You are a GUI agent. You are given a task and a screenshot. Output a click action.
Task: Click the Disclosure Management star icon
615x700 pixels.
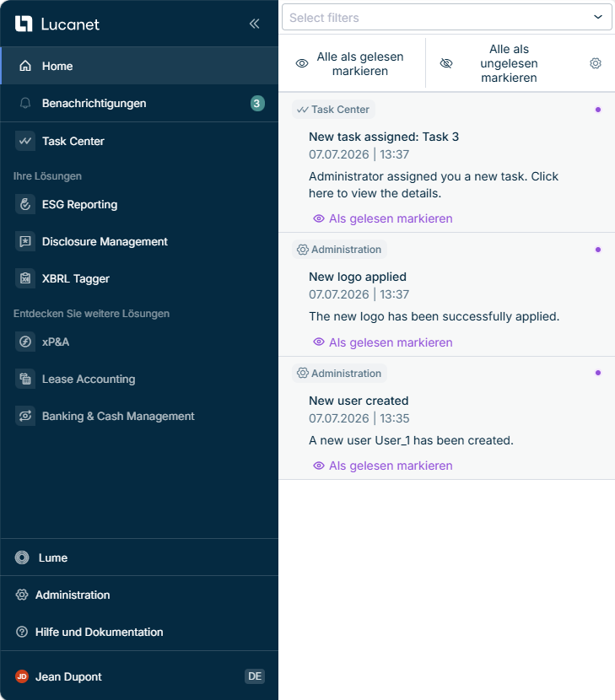(25, 241)
